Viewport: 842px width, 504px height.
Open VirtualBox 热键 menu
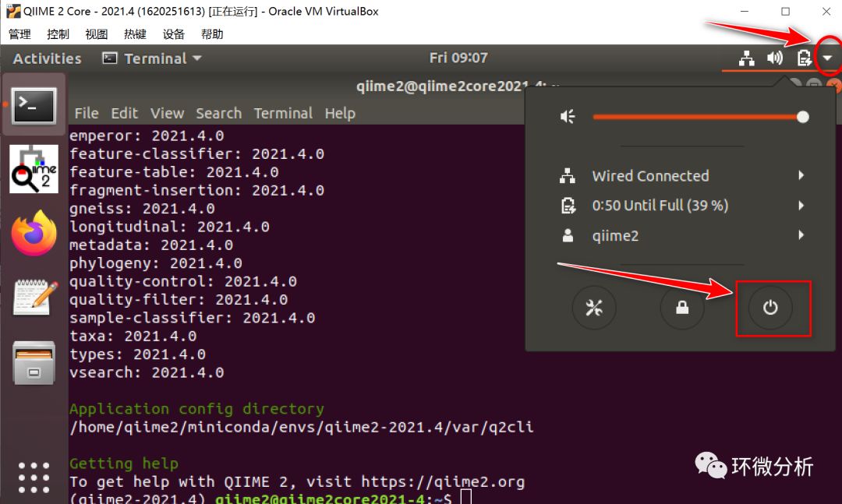coord(136,34)
